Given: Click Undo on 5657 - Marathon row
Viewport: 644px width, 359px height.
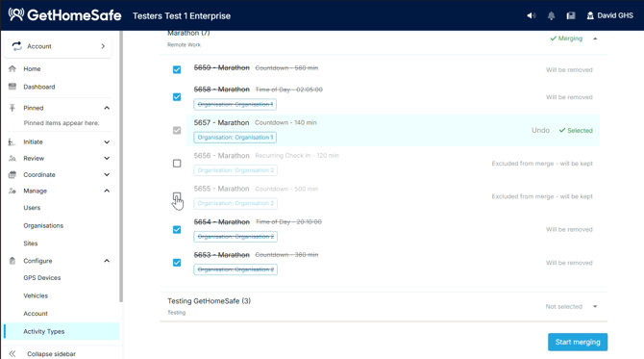Looking at the screenshot, I should 540,130.
